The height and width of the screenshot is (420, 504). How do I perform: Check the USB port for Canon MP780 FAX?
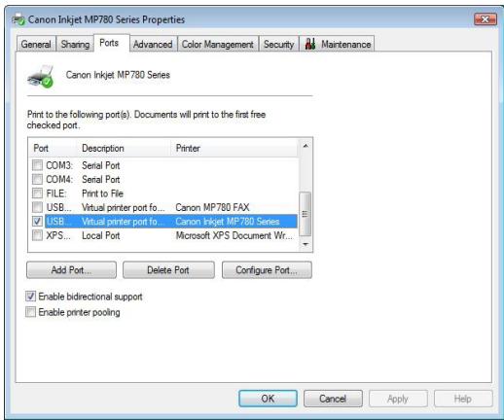coord(37,207)
